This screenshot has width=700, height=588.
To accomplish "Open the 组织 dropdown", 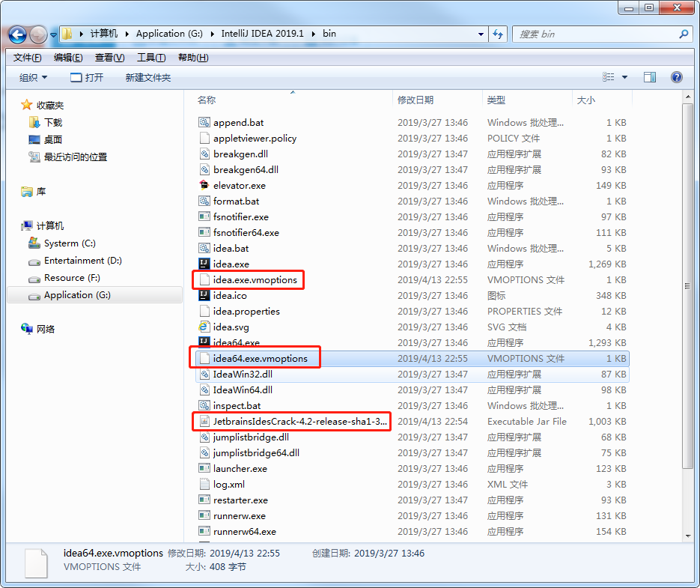I will point(33,77).
